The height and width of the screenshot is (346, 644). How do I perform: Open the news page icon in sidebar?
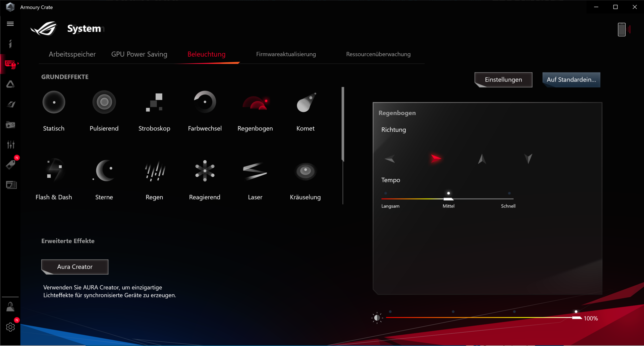coord(11,185)
